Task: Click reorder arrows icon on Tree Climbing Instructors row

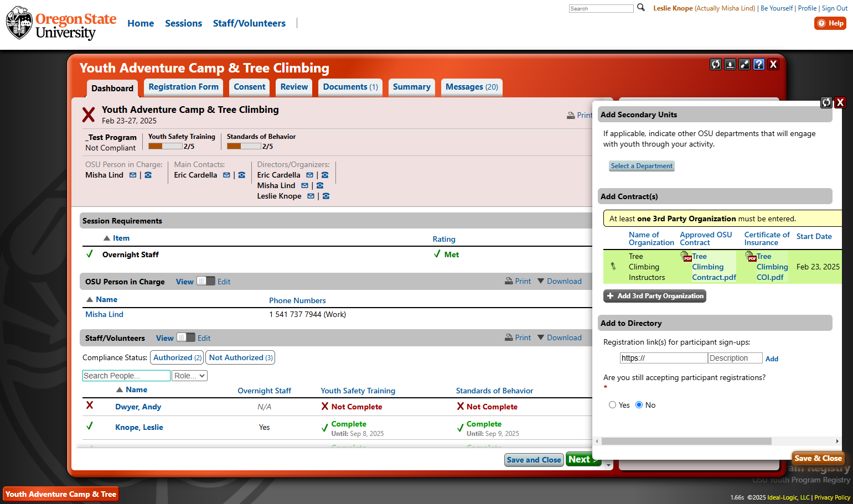Action: (613, 266)
